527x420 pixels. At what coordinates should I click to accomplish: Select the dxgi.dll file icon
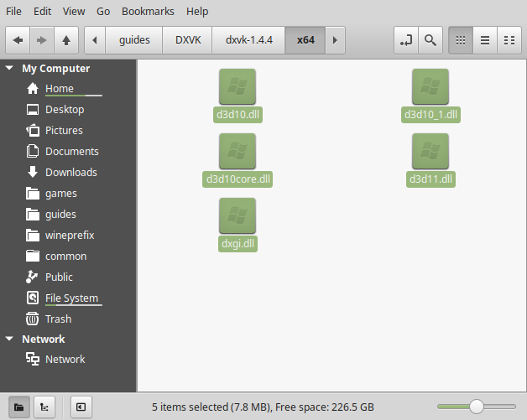click(x=237, y=215)
